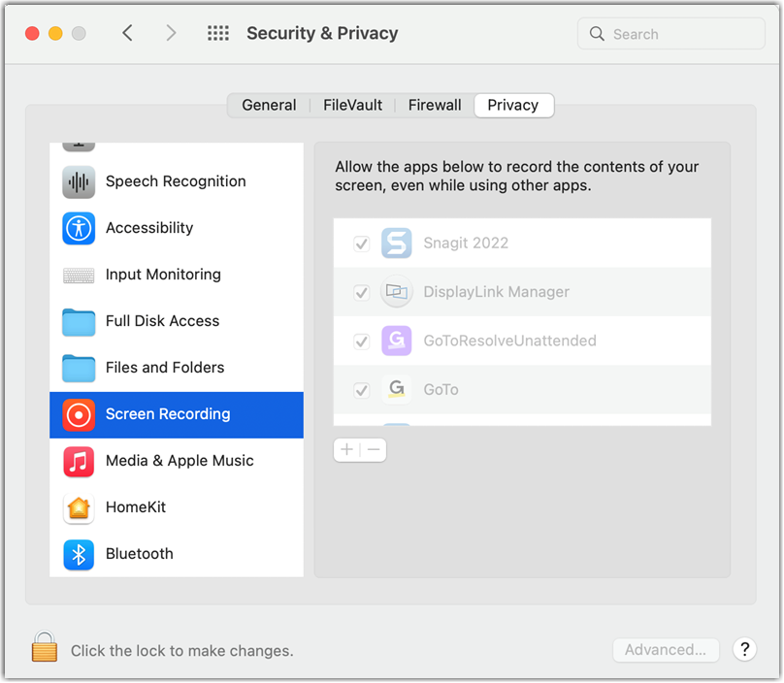Open help with question mark button
Viewport: 784px width, 683px height.
[744, 649]
